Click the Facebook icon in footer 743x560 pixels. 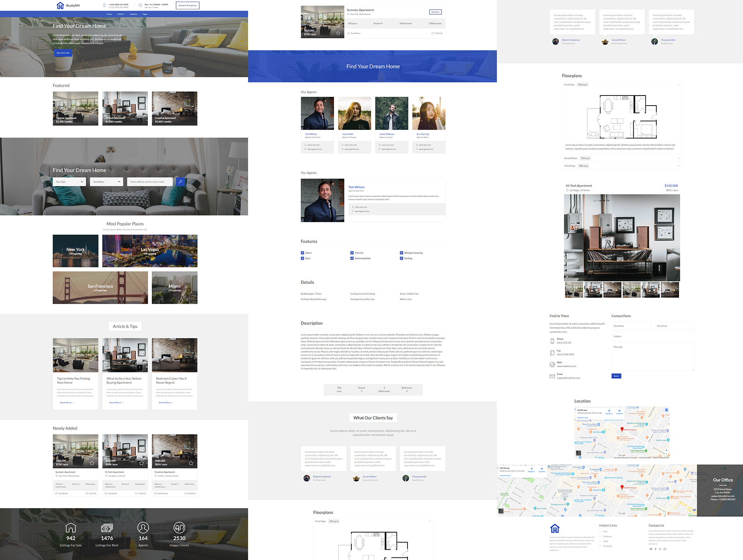coord(656,549)
